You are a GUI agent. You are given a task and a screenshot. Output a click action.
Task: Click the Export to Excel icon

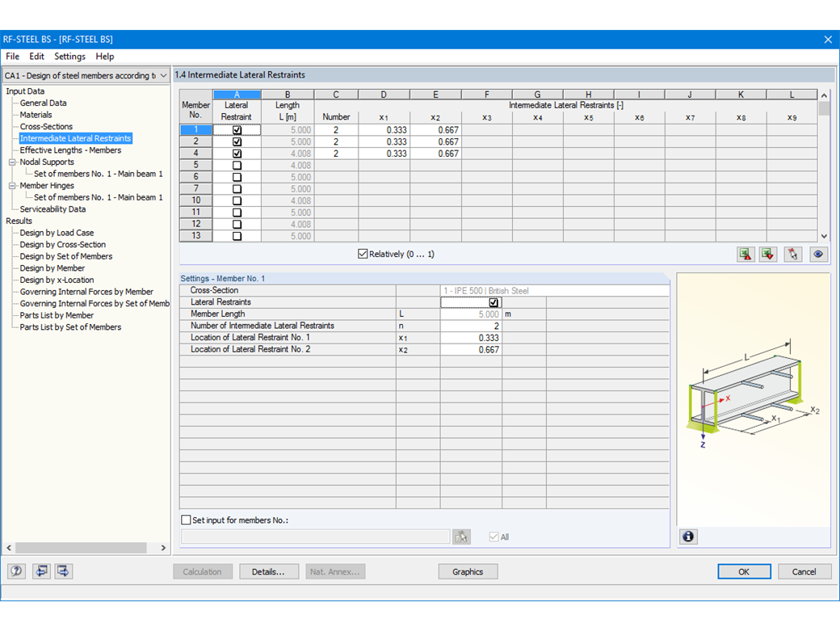(745, 254)
